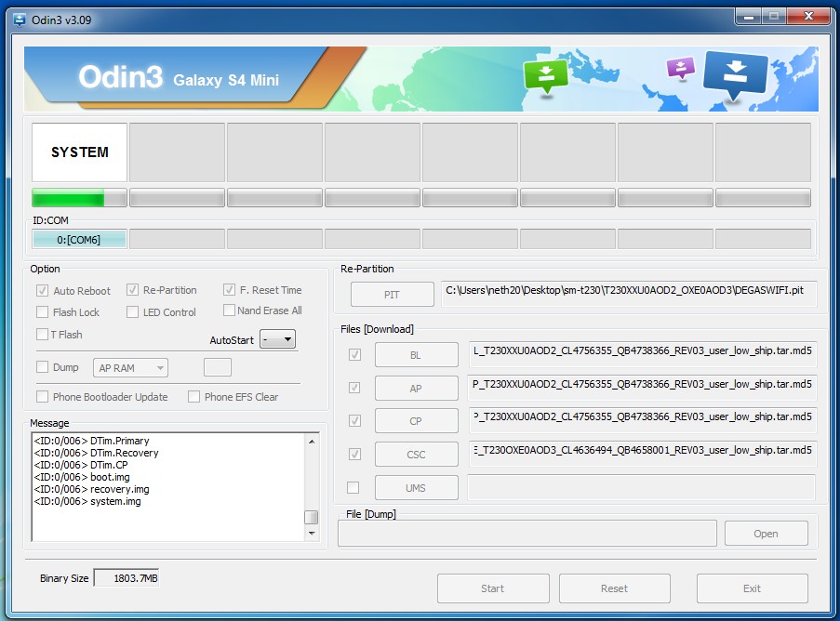This screenshot has height=621, width=840.
Task: Enable Nand Erase All checkbox
Action: pyautogui.click(x=229, y=310)
